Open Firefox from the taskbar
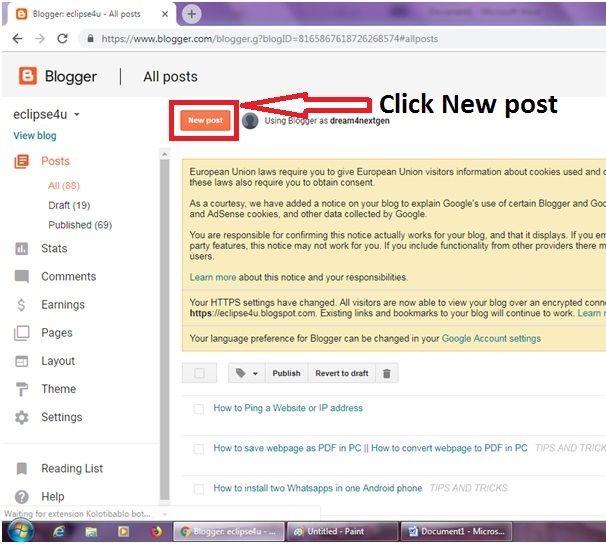This screenshot has height=544, width=606. click(156, 532)
